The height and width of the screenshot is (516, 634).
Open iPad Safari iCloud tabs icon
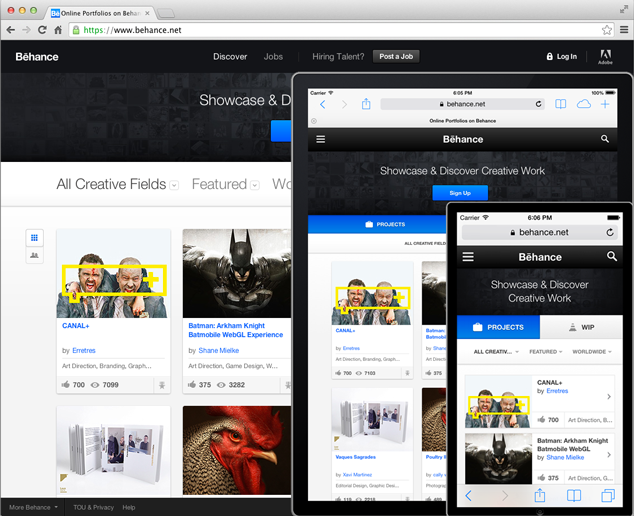click(583, 104)
